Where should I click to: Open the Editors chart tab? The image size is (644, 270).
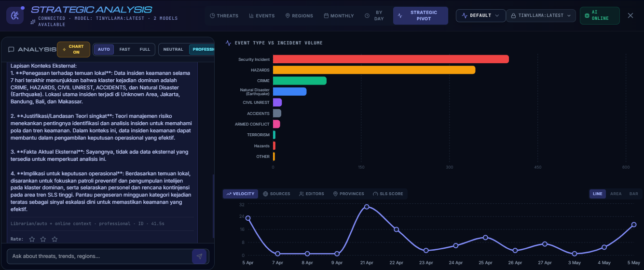coord(312,194)
